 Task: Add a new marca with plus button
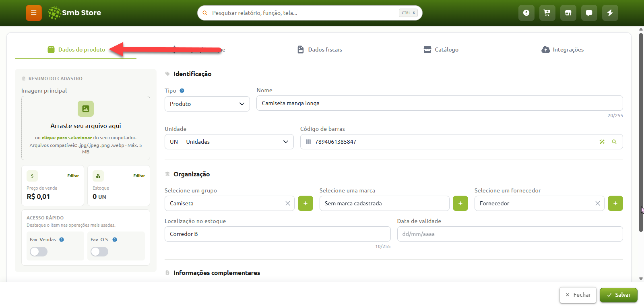[460, 203]
